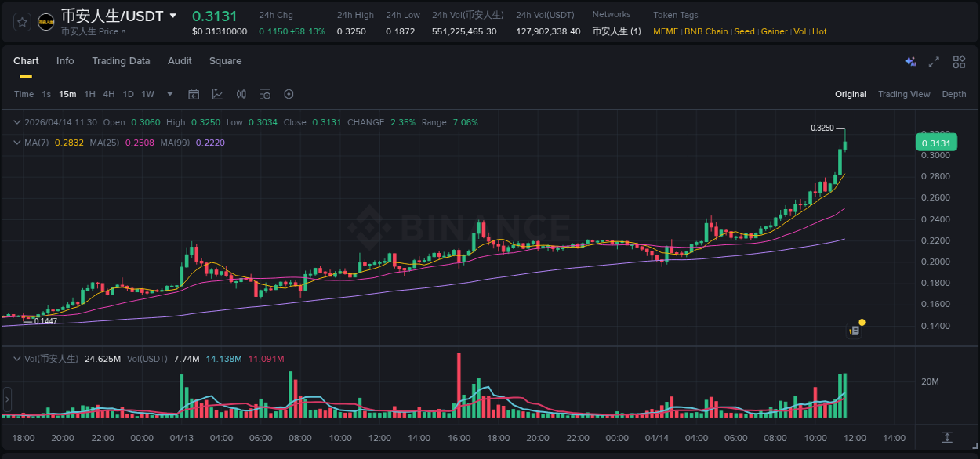Open the date range calendar icon
Screen dimensions: 980x459
(194, 94)
